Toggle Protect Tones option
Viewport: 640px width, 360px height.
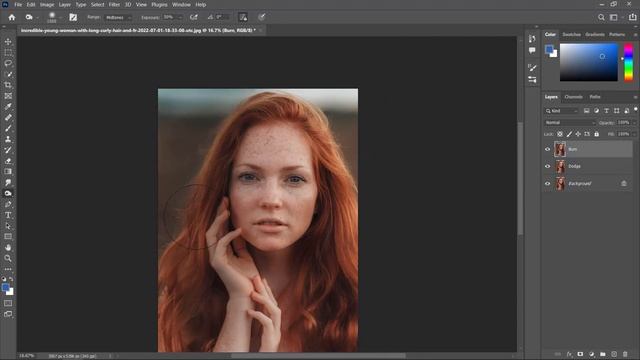pos(243,17)
